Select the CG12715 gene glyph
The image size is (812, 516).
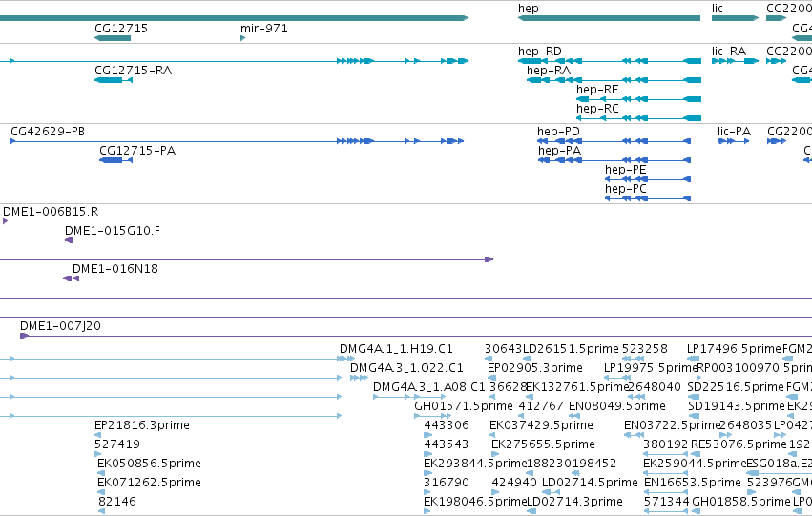pos(113,38)
